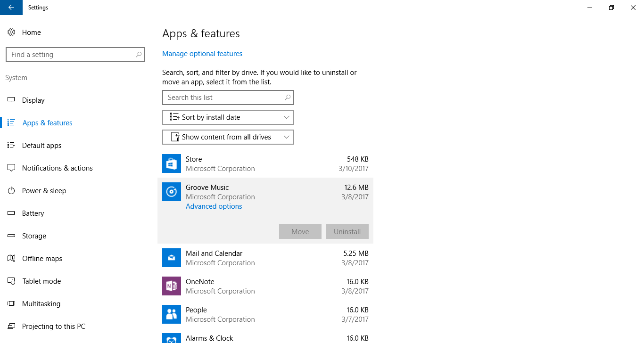
Task: Open Storage settings
Action: click(34, 236)
